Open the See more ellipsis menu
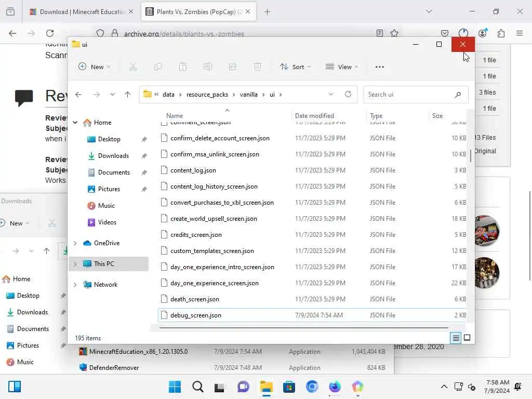This screenshot has width=532, height=399. 380,67
